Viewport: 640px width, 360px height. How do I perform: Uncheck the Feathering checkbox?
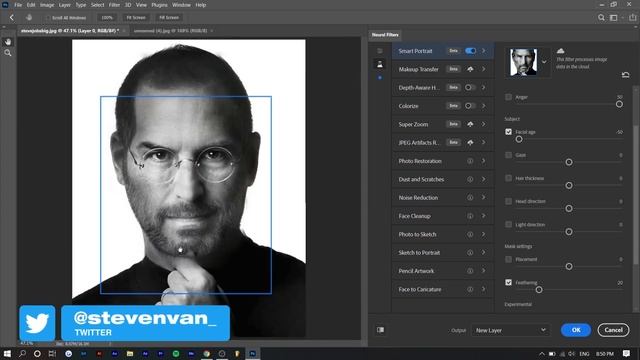[508, 282]
